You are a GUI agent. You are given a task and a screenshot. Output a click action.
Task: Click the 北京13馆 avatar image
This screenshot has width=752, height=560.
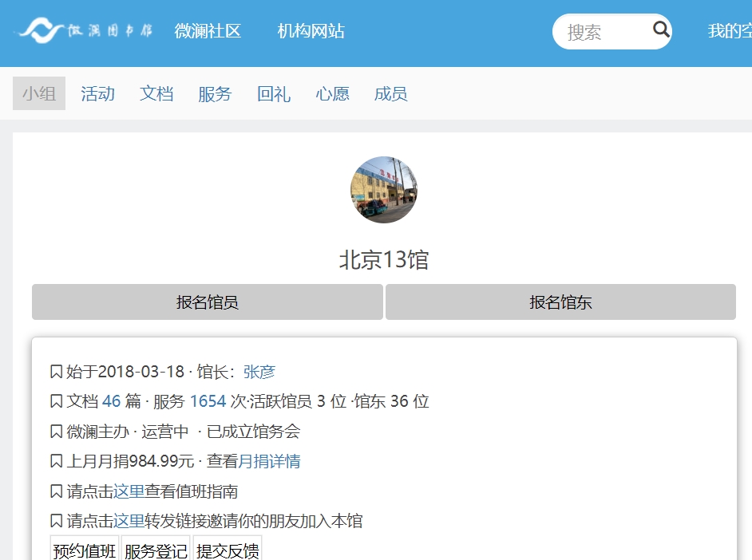pos(384,190)
